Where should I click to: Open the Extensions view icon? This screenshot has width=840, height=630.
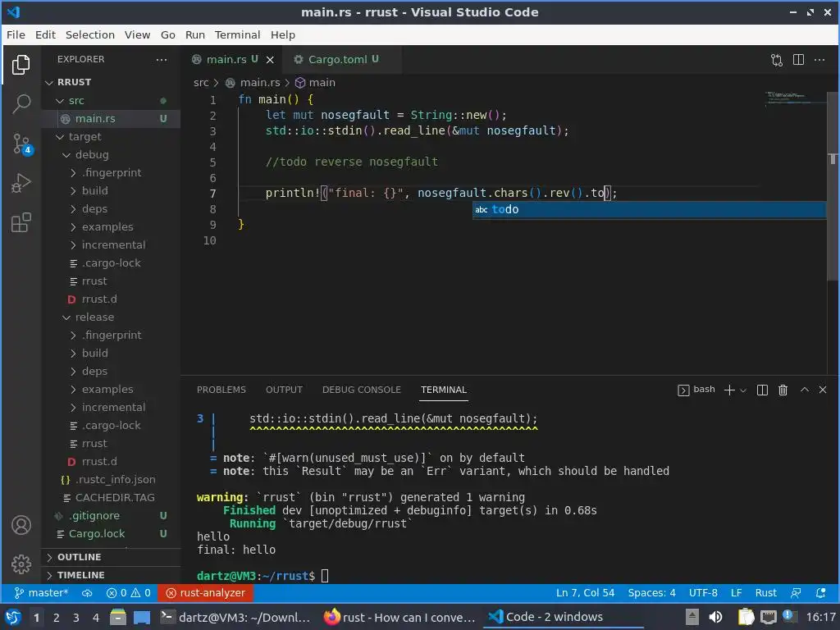21,222
